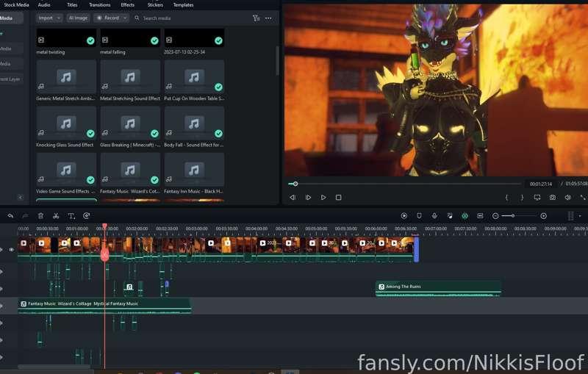Select Put Cup On Wooden Table audio
Viewport: 588px width, 374px height.
click(x=194, y=77)
